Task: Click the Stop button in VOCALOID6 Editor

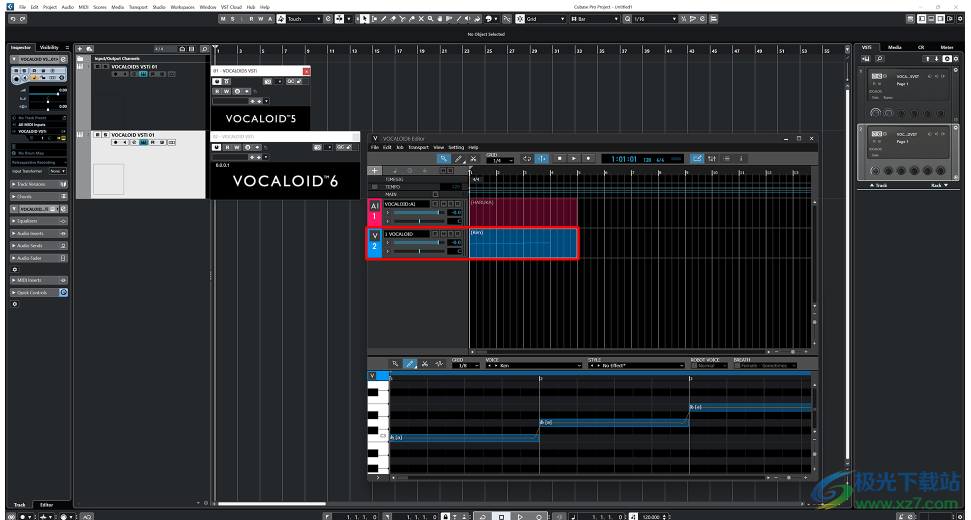Action: coord(560,158)
